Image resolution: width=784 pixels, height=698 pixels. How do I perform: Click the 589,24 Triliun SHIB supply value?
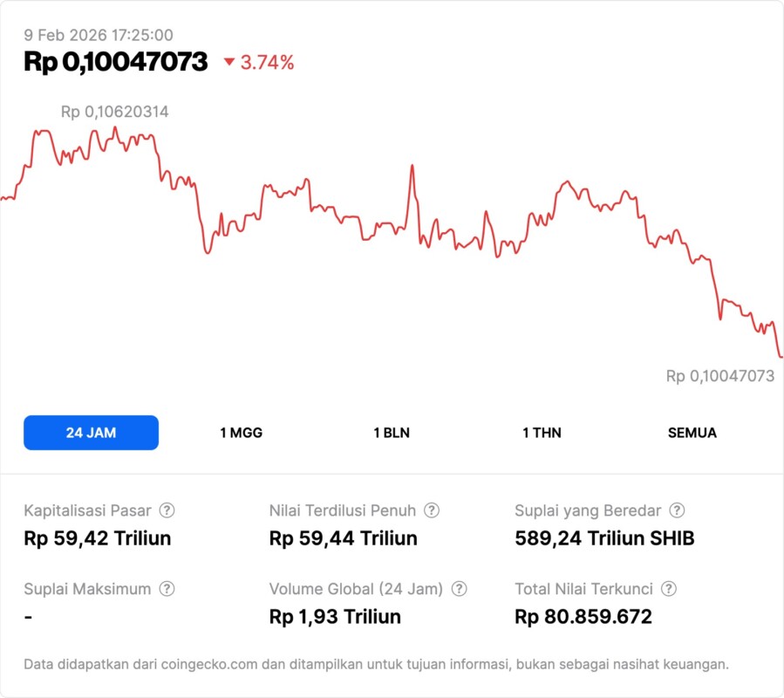point(604,538)
